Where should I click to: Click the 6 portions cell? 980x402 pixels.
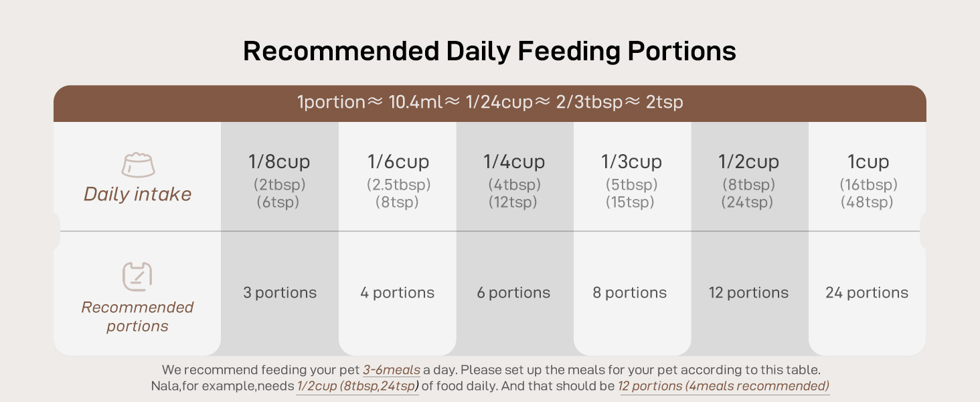pyautogui.click(x=514, y=293)
